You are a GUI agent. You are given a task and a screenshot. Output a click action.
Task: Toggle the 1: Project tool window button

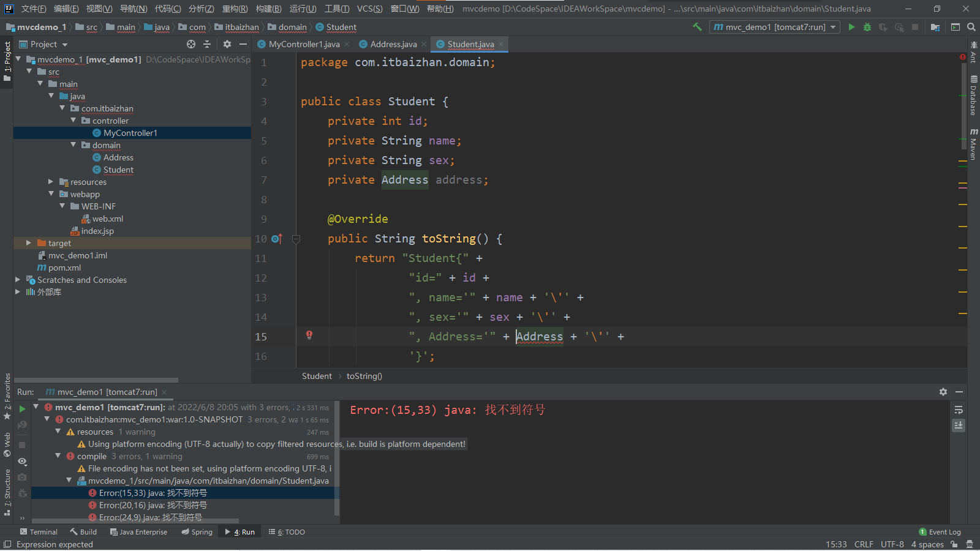click(x=7, y=62)
